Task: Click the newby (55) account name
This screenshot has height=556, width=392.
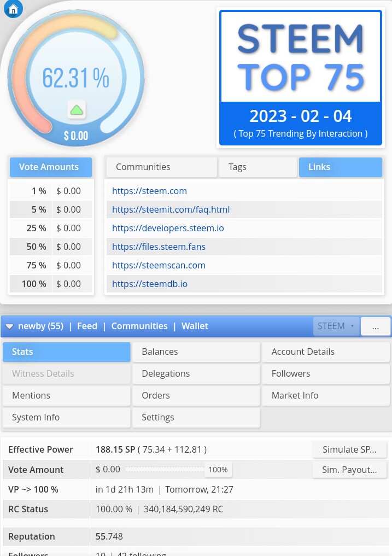Action: (41, 326)
